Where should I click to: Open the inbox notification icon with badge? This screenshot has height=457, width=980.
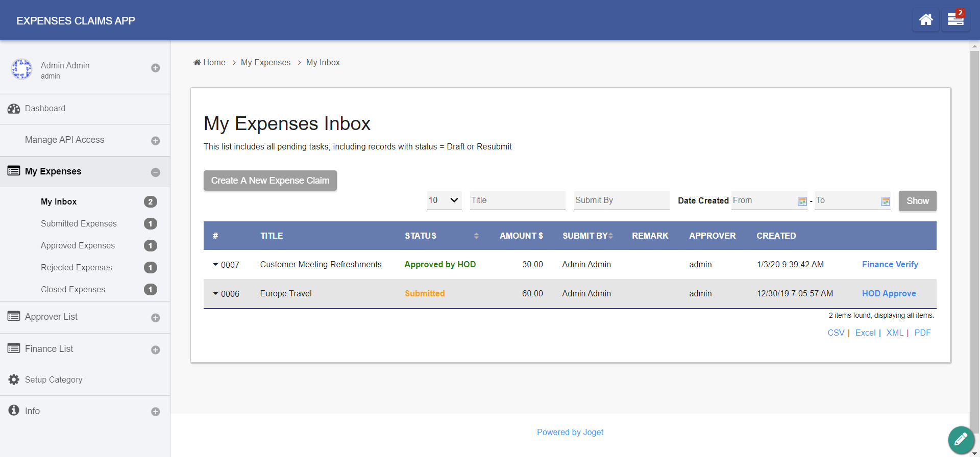955,20
